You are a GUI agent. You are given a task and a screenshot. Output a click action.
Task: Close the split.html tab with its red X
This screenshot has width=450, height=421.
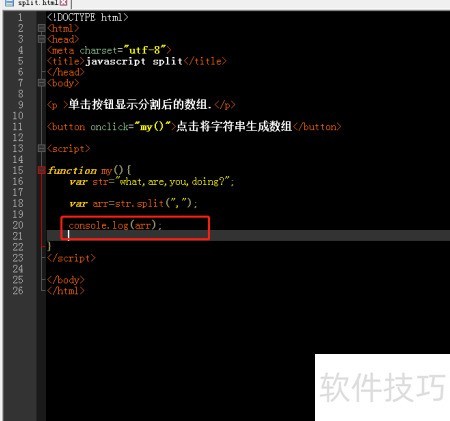tap(63, 3)
